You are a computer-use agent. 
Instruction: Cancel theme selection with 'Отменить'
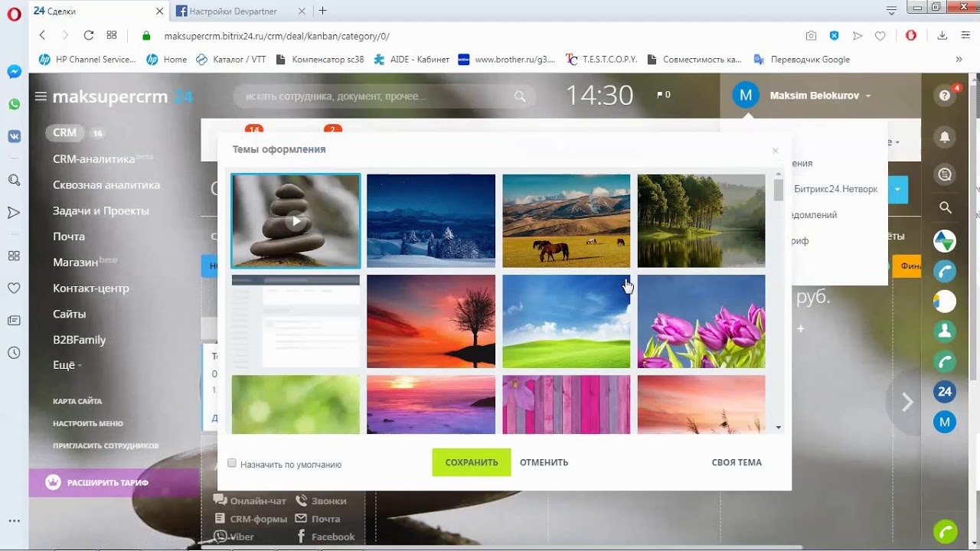(544, 462)
